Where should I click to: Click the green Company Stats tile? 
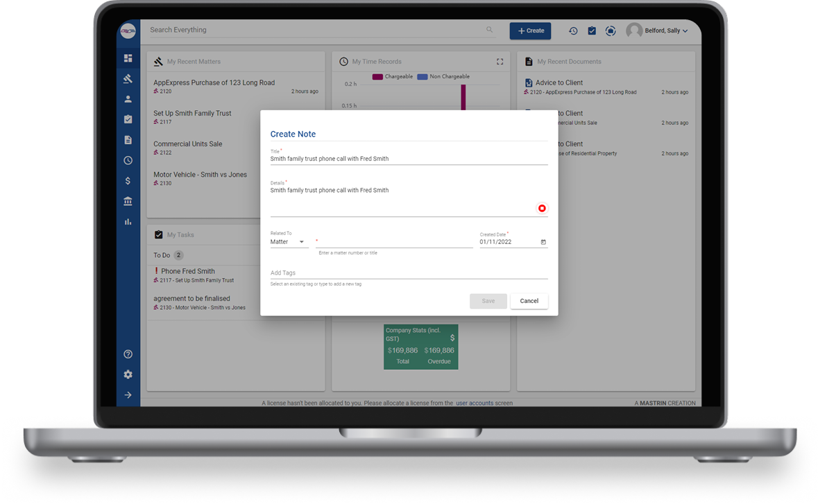420,347
